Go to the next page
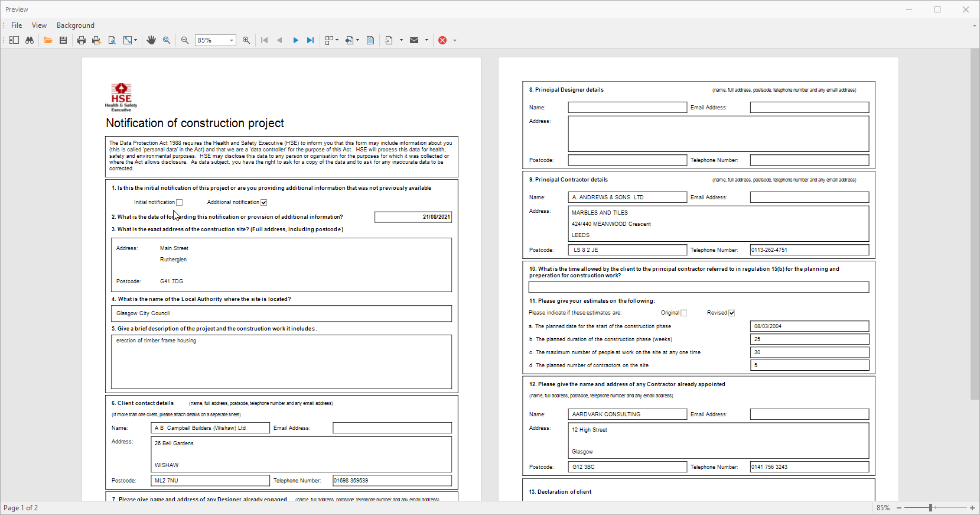This screenshot has width=980, height=515. point(295,40)
